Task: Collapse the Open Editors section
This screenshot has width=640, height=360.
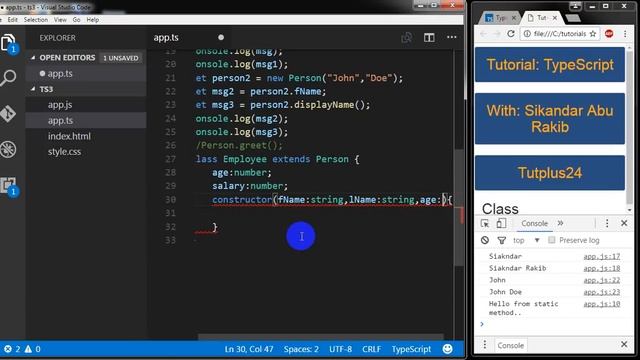Action: coord(33,58)
